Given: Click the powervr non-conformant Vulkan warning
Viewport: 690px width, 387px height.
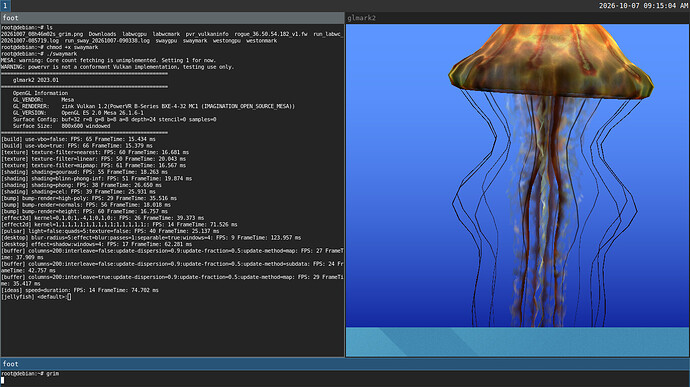Looking at the screenshot, I should point(117,67).
